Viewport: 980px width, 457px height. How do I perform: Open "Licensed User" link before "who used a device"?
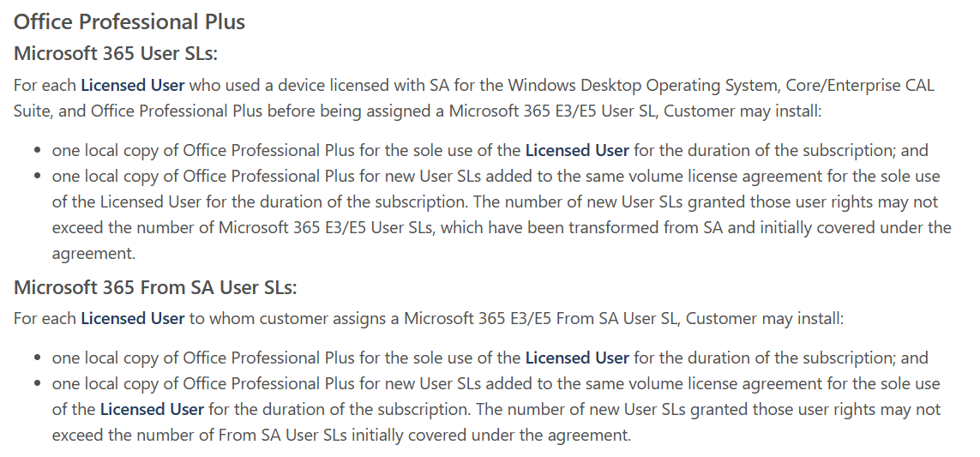coord(133,85)
